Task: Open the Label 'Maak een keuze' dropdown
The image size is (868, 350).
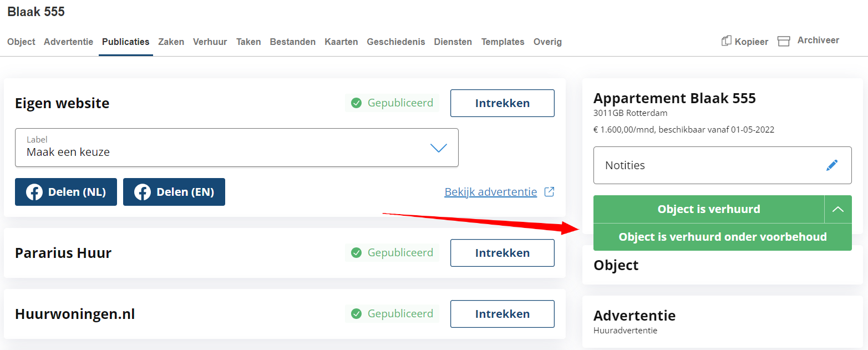Action: tap(237, 148)
